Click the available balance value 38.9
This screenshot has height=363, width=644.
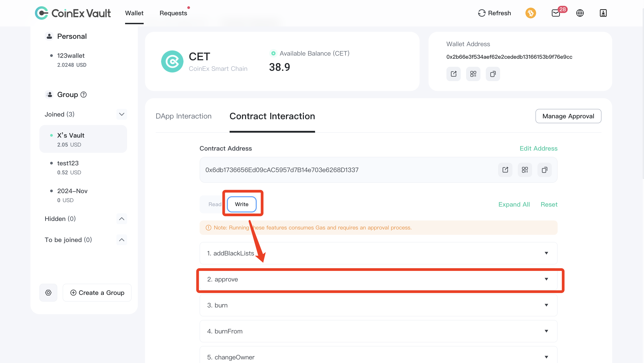pos(279,67)
